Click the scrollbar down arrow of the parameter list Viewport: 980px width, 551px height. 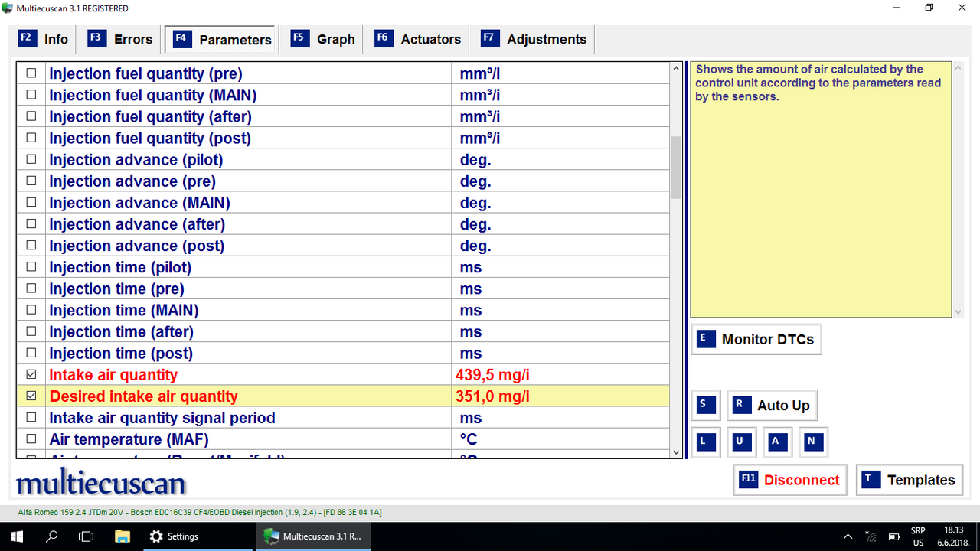pos(675,451)
